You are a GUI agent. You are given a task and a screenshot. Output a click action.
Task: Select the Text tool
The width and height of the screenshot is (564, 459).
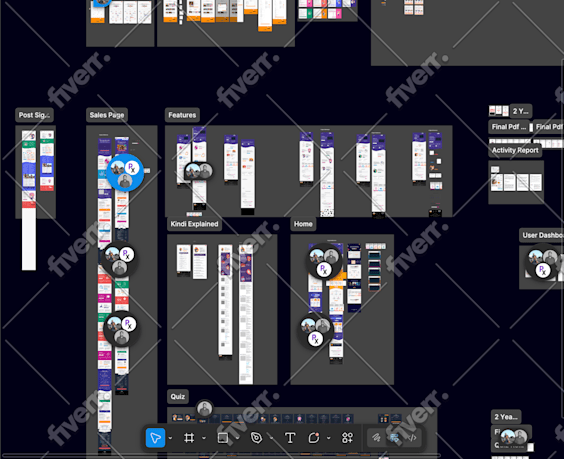pos(290,438)
